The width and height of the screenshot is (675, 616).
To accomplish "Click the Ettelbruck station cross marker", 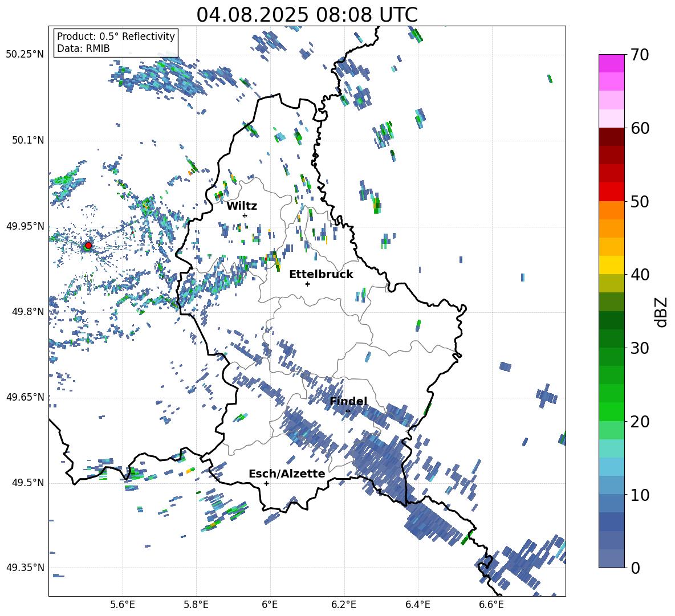I will pos(307,284).
